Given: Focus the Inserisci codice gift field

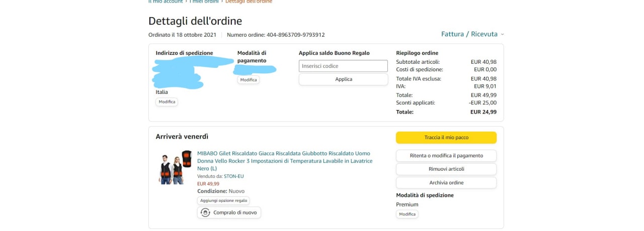Looking at the screenshot, I should [x=343, y=66].
